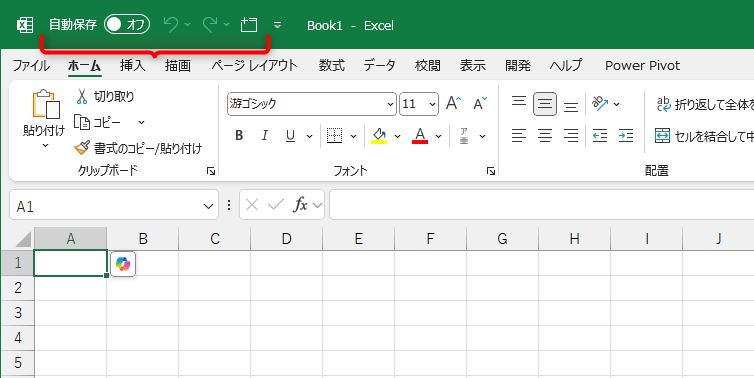Screen dimensions: 754x378
Task: Click 書式のコピー/貼り付け brush button
Action: [138, 148]
